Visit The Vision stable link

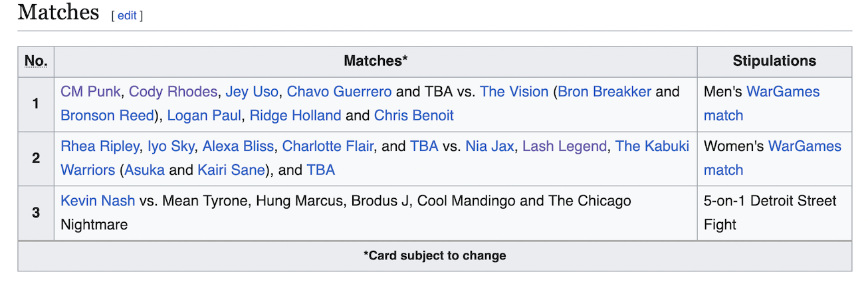[514, 92]
